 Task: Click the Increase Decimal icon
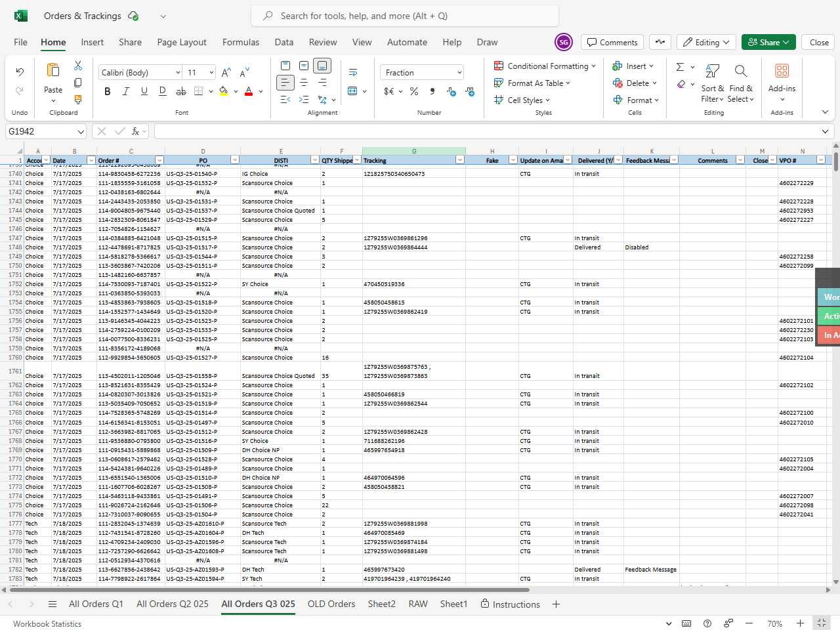(x=451, y=91)
